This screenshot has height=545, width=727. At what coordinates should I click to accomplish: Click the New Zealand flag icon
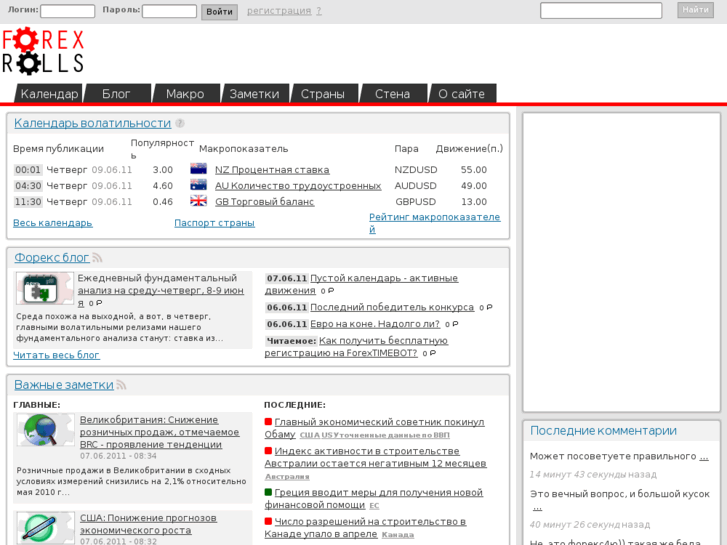point(198,170)
